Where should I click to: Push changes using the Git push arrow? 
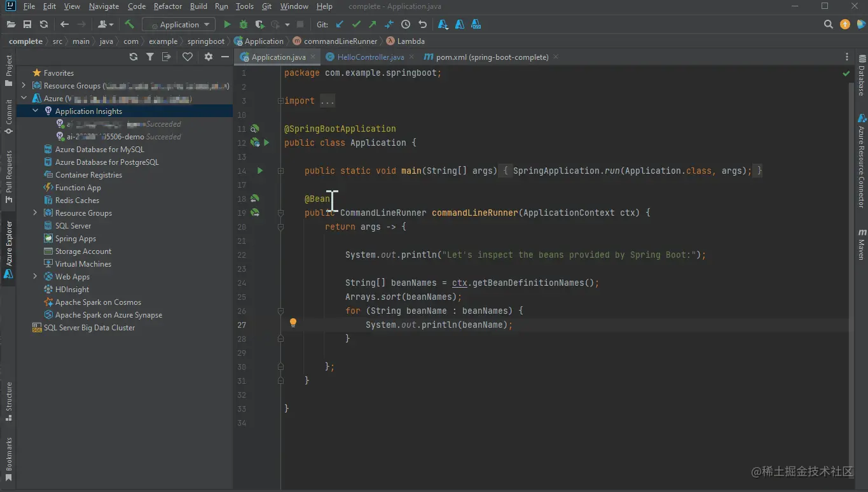coord(373,24)
